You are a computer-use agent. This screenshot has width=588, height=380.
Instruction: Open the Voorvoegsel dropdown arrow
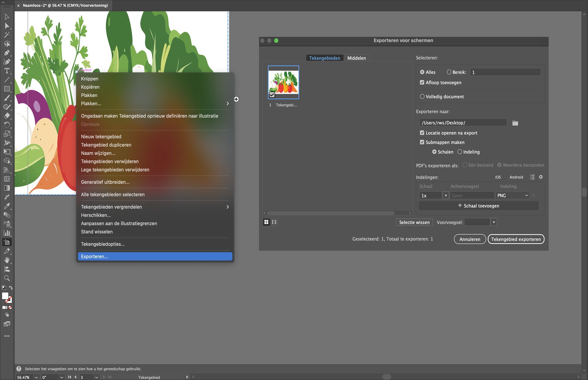click(x=493, y=222)
